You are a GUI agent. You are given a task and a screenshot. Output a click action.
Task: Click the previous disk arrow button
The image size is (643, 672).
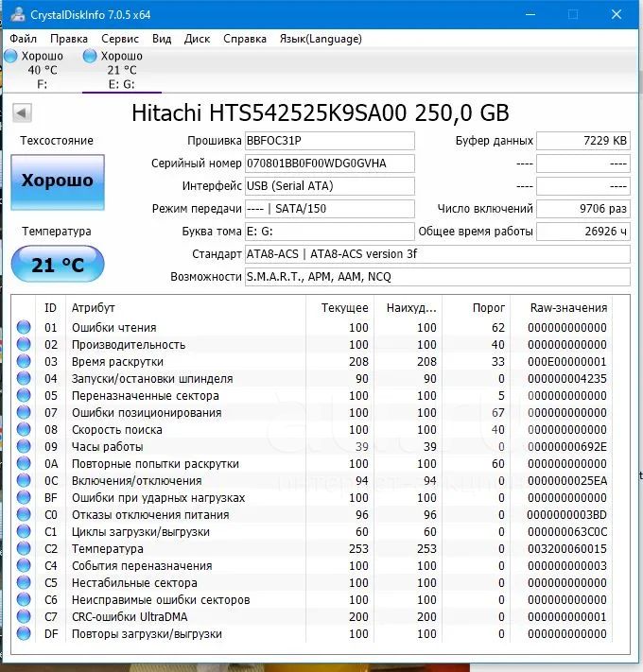(x=22, y=113)
